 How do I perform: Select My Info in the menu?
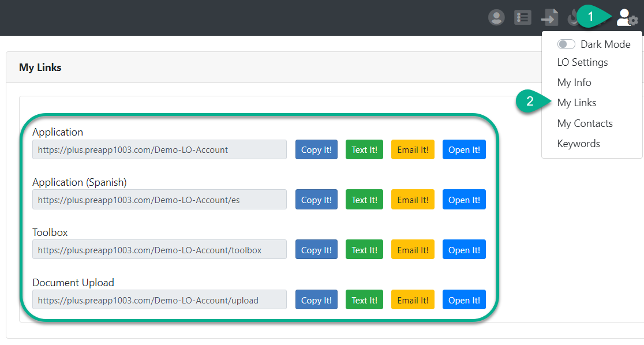click(x=574, y=82)
